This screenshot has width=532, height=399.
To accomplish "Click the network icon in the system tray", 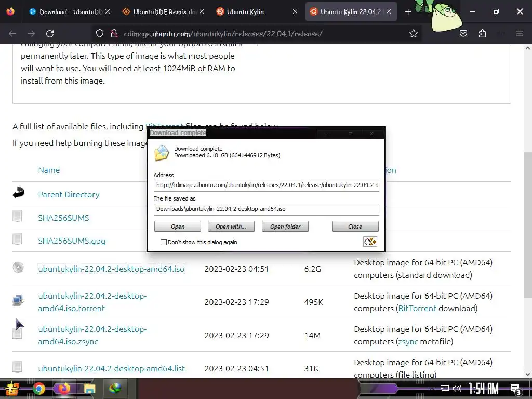I will (444, 389).
